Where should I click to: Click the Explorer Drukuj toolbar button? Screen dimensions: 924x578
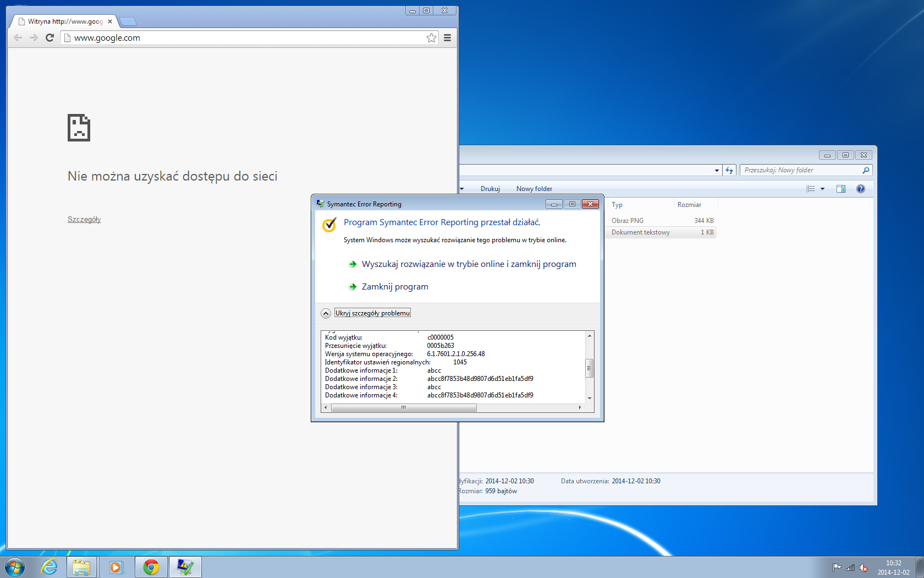[490, 189]
